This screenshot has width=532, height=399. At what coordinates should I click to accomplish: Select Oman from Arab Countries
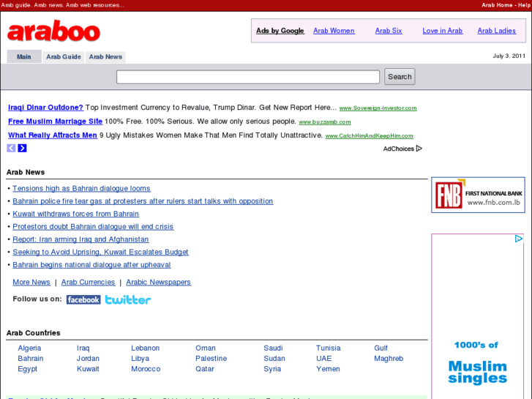206,348
